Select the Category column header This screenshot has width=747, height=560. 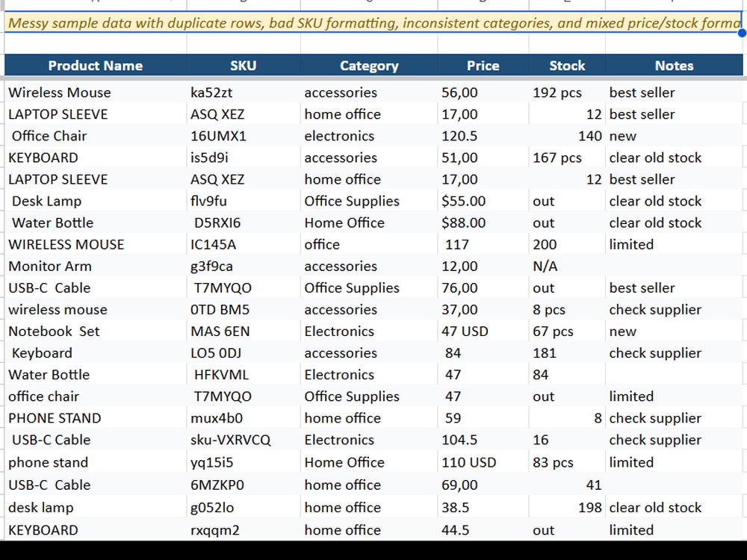(369, 65)
